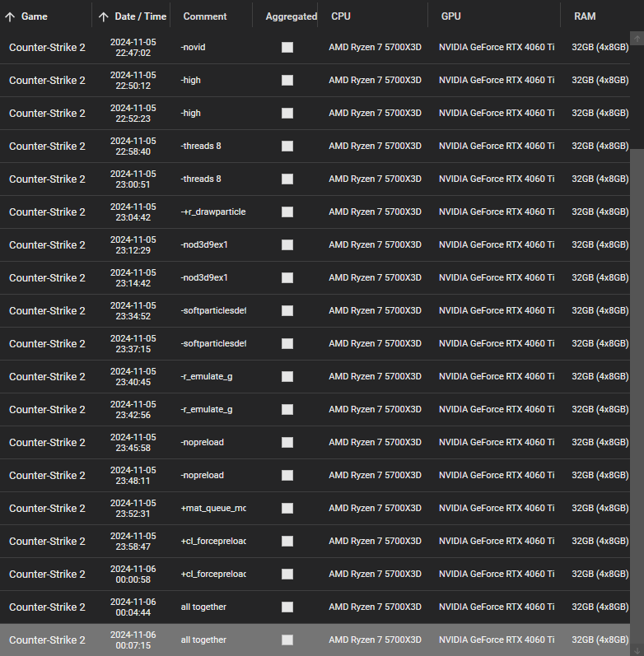Check Aggregated box for 23:34:52 -softparticlesdef

[x=287, y=311]
